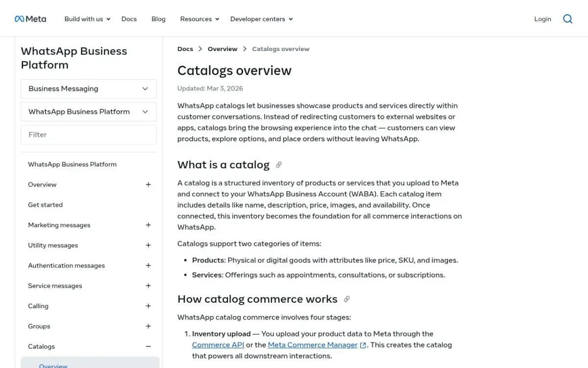The width and height of the screenshot is (588, 368).
Task: Open Resources menu
Action: pyautogui.click(x=199, y=19)
